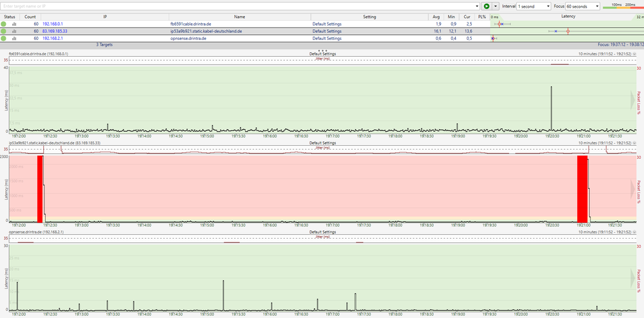The width and height of the screenshot is (644, 318).
Task: Sort by the Cur column header
Action: 467,17
